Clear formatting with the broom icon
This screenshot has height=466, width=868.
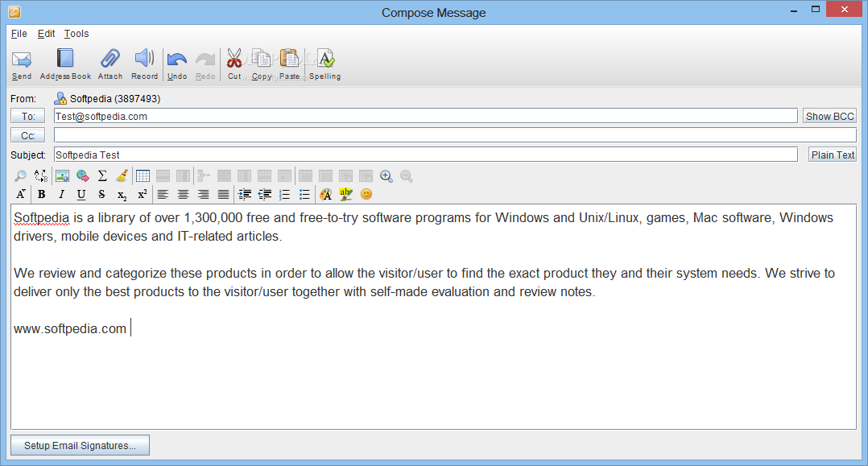coord(122,176)
